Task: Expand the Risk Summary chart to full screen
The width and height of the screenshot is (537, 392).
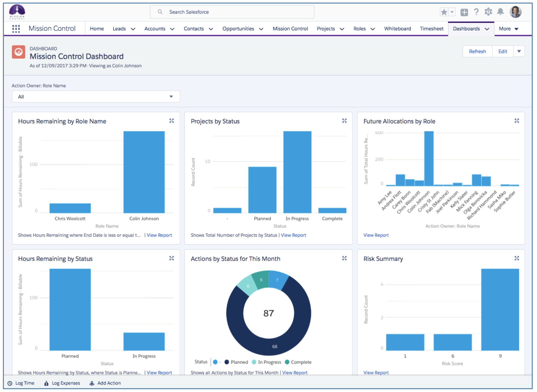Action: pos(516,258)
